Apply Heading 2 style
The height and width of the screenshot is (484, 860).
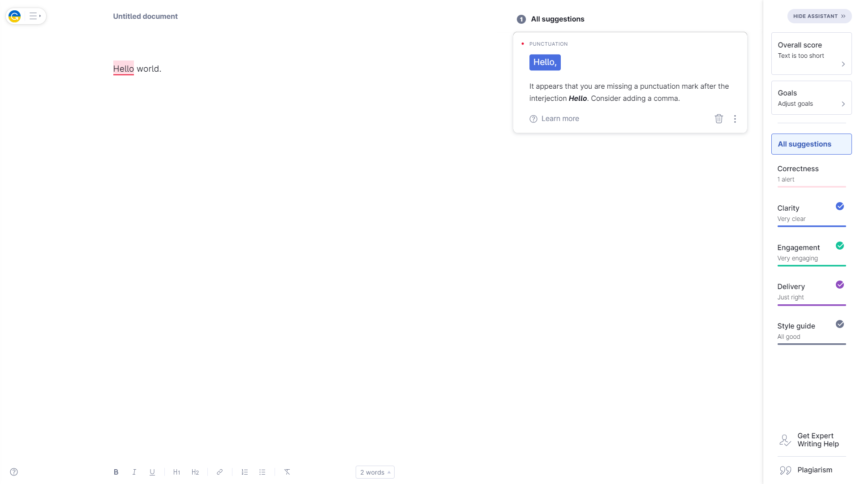tap(195, 472)
